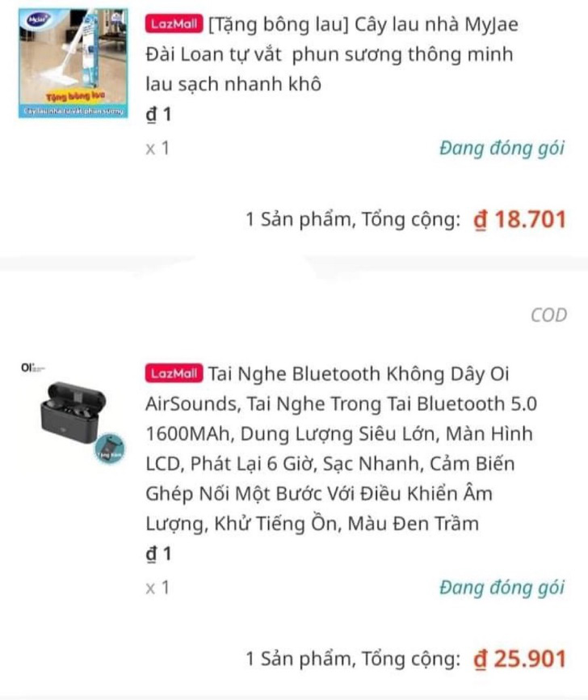Tap the LazMall badge on earbuds item

174,373
